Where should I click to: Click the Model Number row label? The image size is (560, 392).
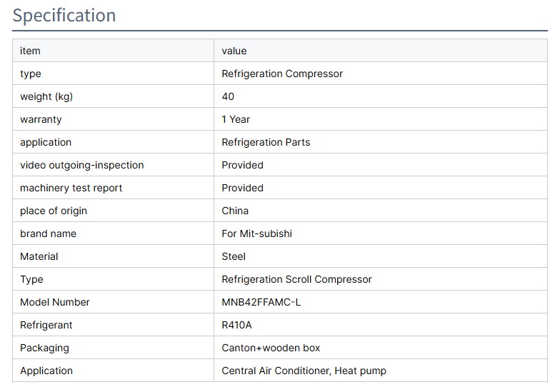point(55,302)
